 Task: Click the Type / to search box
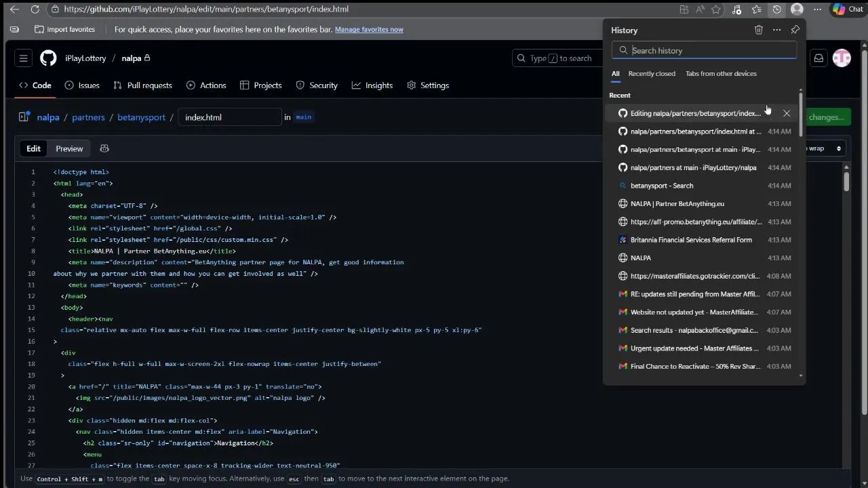tap(556, 58)
